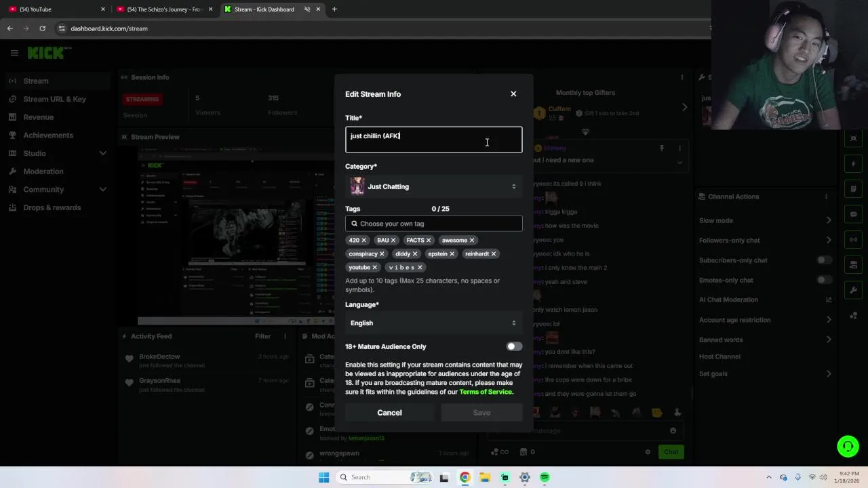The height and width of the screenshot is (488, 868).
Task: Click the lightning bolt icon in the right rail
Action: (x=854, y=164)
